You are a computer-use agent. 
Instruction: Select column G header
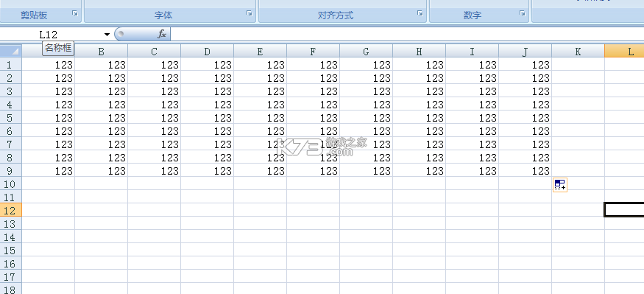tap(366, 51)
